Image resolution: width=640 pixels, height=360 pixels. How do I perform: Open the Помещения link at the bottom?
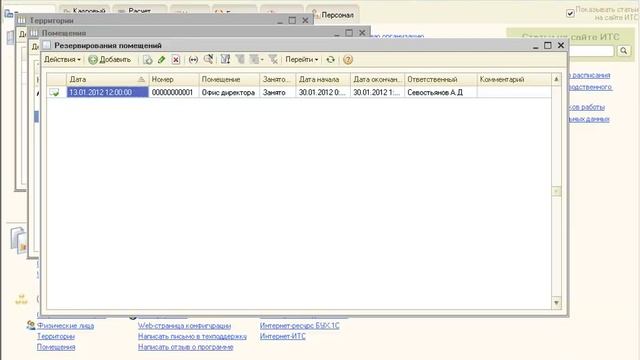[x=56, y=347]
